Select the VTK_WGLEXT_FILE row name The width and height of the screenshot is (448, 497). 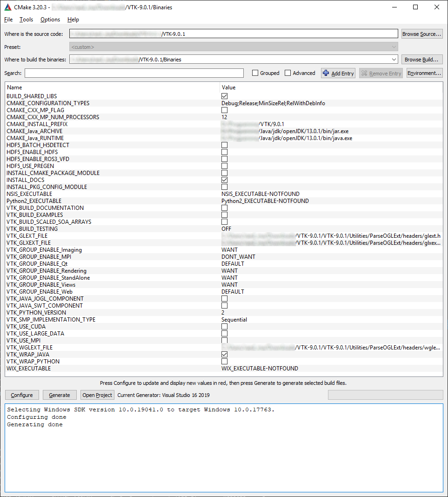click(x=29, y=348)
